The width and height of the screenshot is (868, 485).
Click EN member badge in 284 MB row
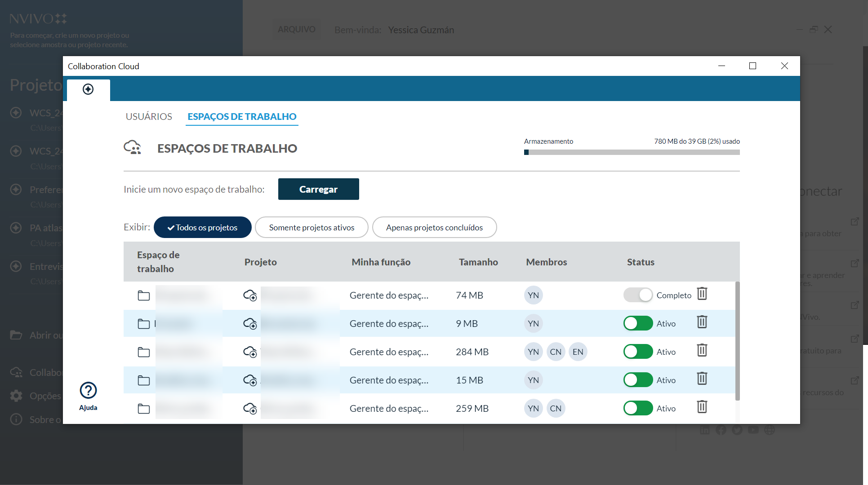click(x=578, y=352)
